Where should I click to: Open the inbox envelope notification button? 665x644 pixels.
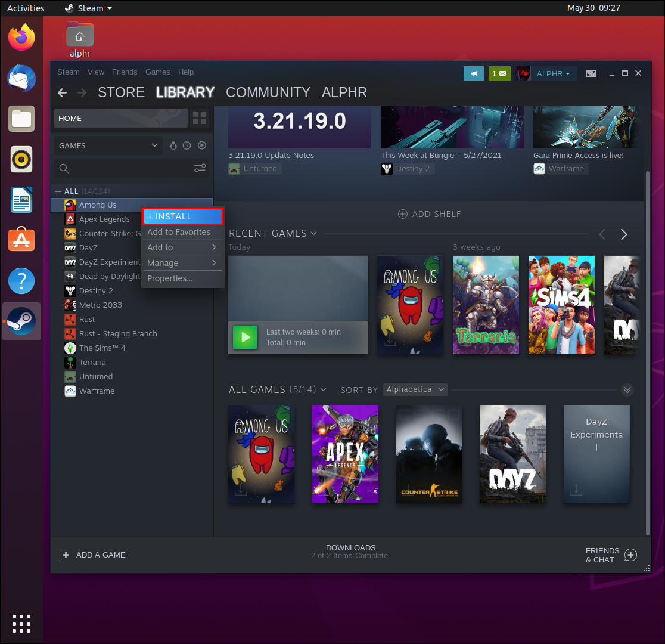(x=499, y=73)
